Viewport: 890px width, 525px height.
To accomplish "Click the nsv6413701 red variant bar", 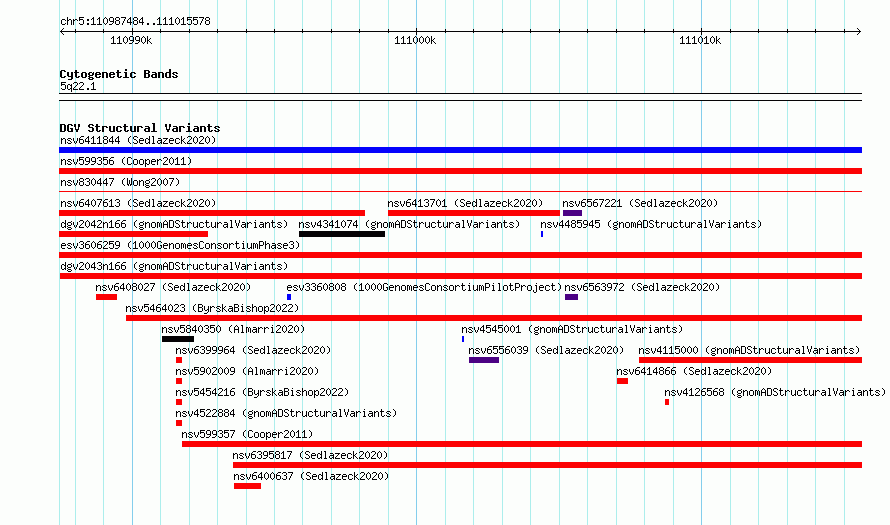I will pos(474,213).
